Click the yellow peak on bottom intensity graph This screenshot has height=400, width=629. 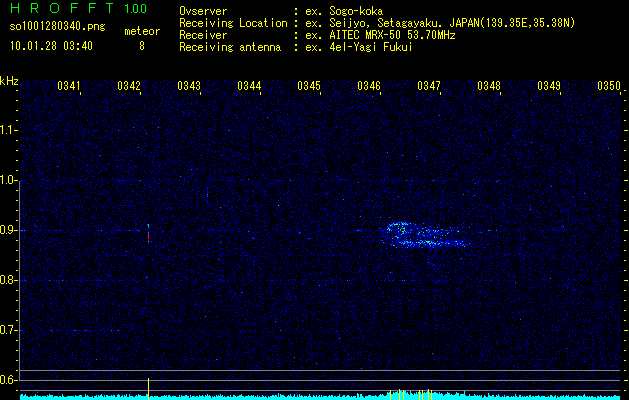[148, 387]
